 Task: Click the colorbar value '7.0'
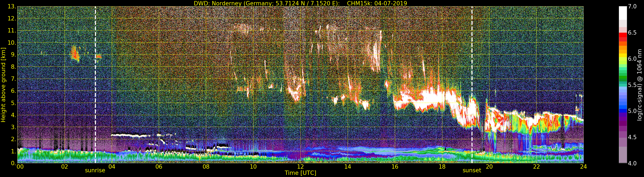(x=632, y=6)
